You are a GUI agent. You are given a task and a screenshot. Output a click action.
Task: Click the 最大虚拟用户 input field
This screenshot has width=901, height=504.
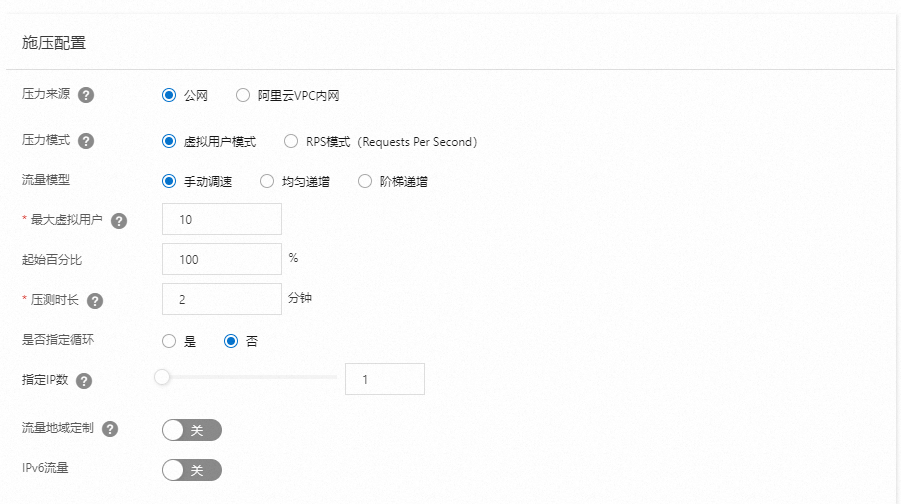[222, 219]
